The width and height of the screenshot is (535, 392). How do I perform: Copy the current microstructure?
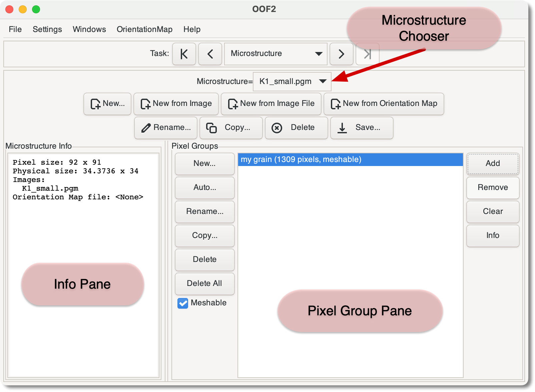[x=231, y=128]
